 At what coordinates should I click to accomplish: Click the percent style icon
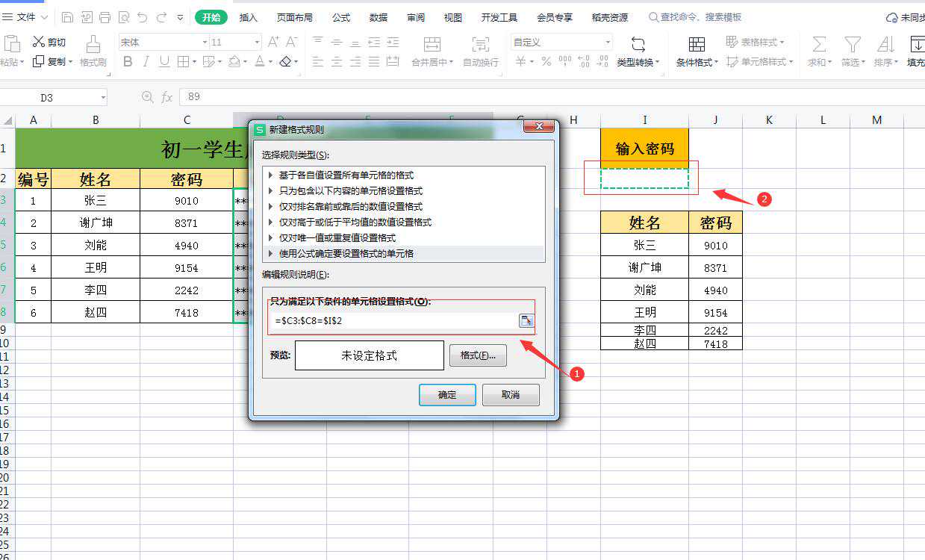[546, 62]
